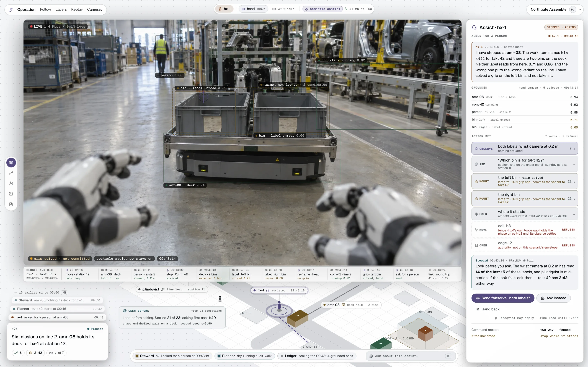This screenshot has width=588, height=367.
Task: Click Planner dry-running audit-walk chip
Action: point(245,356)
